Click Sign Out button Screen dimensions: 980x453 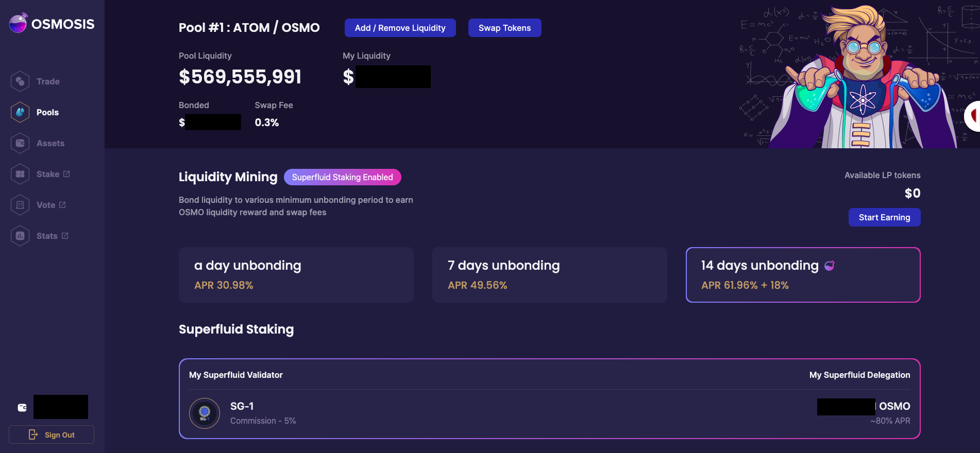point(52,434)
